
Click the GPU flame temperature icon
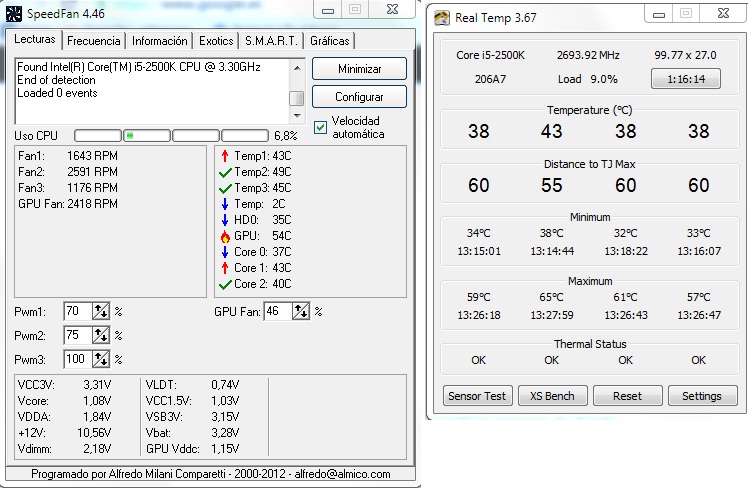[x=224, y=236]
